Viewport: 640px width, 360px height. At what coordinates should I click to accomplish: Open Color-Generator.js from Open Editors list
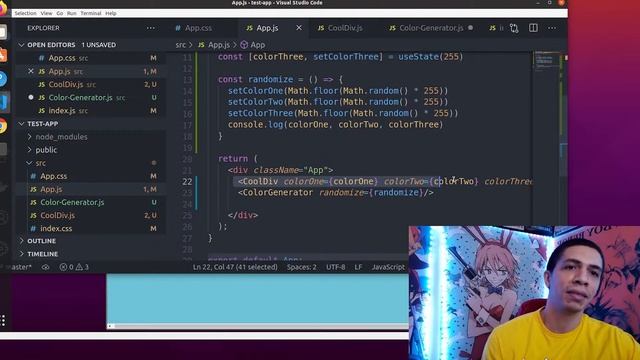[x=91, y=98]
